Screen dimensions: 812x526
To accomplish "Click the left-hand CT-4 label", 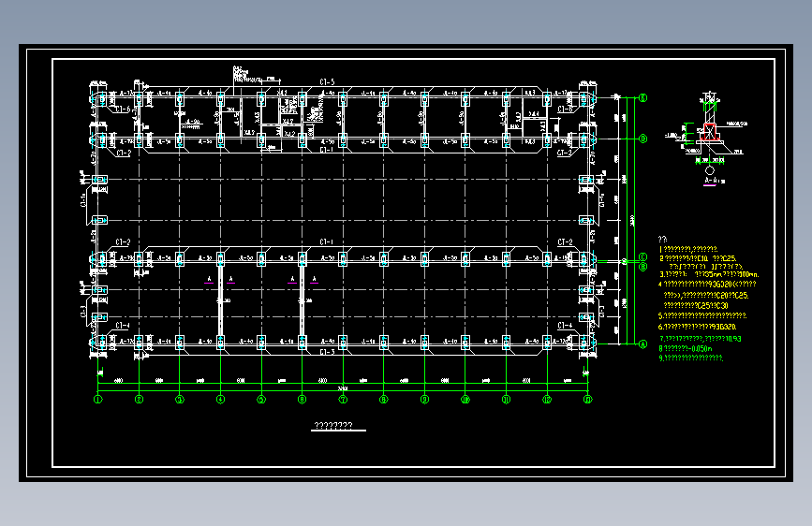I will [123, 326].
